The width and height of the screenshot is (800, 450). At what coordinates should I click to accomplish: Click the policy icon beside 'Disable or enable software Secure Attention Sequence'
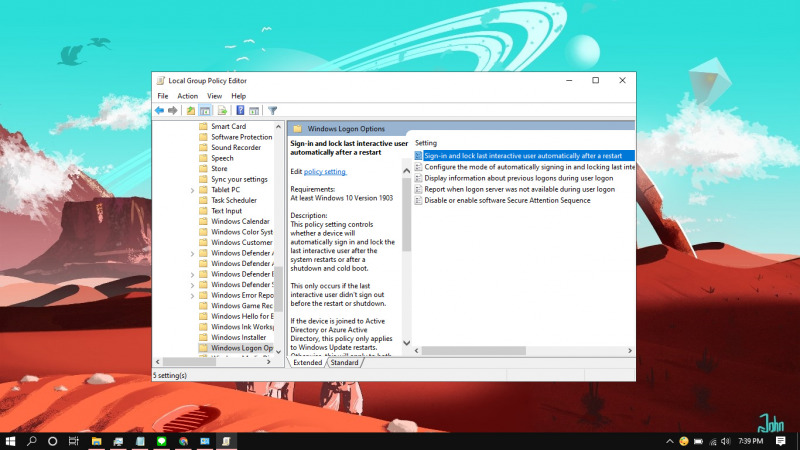pyautogui.click(x=418, y=201)
